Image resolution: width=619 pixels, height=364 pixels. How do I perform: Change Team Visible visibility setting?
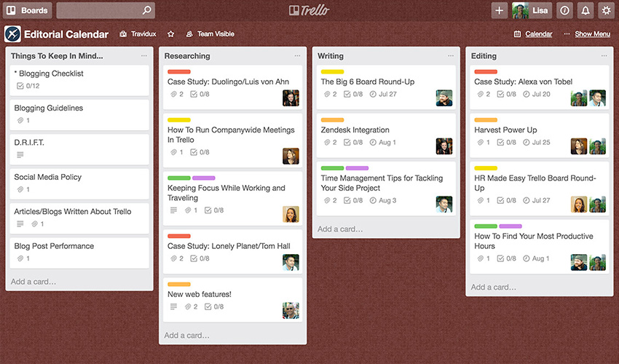point(210,34)
